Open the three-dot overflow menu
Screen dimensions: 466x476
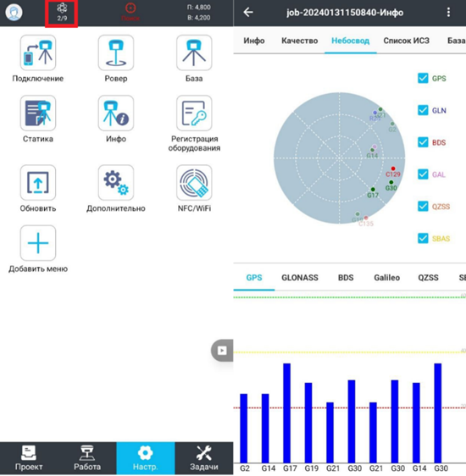pos(449,12)
